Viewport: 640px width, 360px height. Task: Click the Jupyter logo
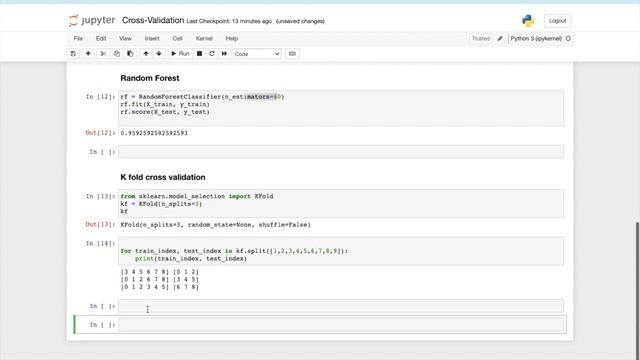coord(92,20)
